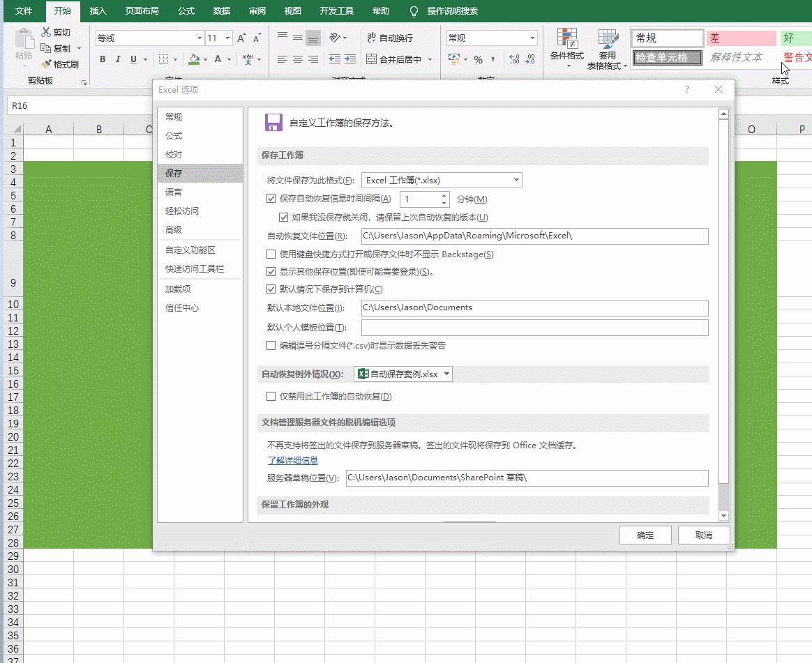812x663 pixels.
Task: Click the Bold formatting icon
Action: (103, 59)
